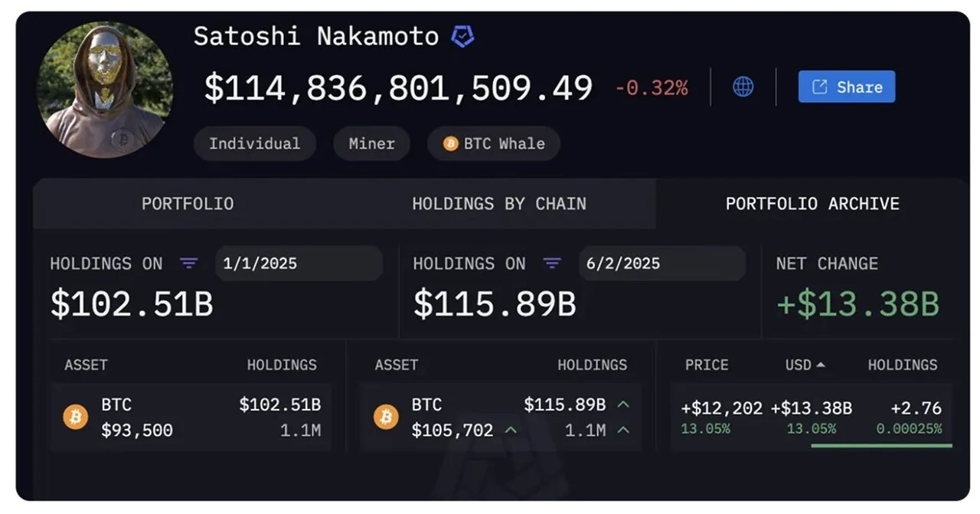Click the BTC Whale coin icon in the tag
Screen dimensions: 980x514
(449, 143)
